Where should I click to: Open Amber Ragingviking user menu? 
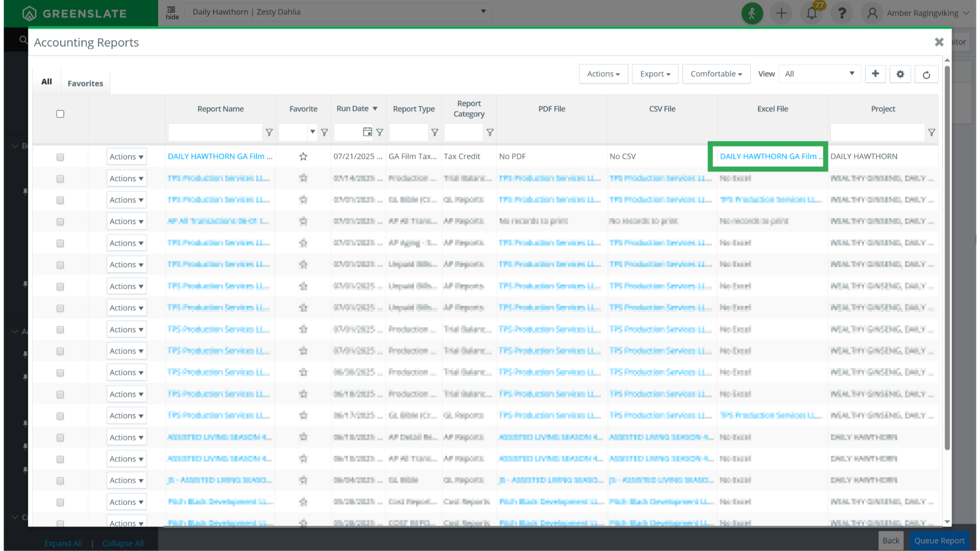pos(927,13)
